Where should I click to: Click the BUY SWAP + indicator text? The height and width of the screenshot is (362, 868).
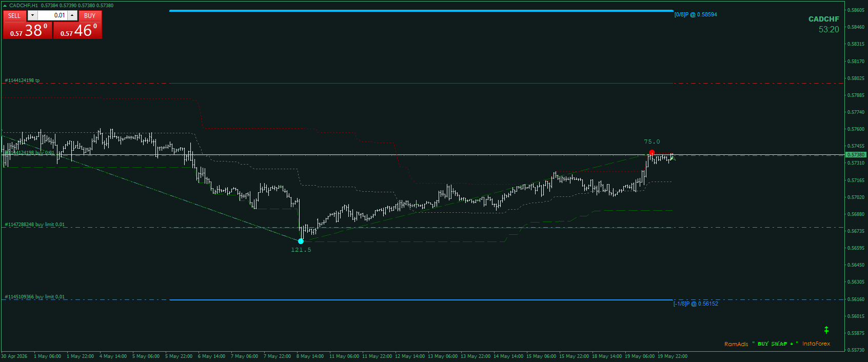[775, 344]
